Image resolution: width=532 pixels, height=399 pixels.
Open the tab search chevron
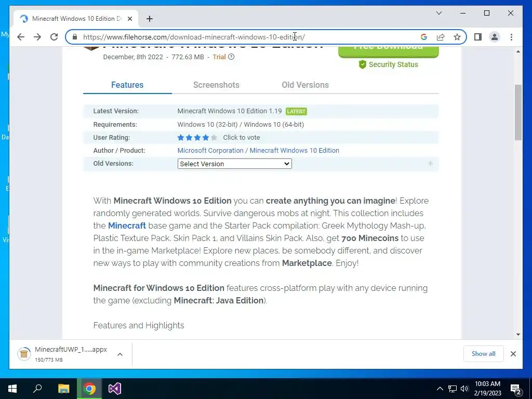coord(438,13)
